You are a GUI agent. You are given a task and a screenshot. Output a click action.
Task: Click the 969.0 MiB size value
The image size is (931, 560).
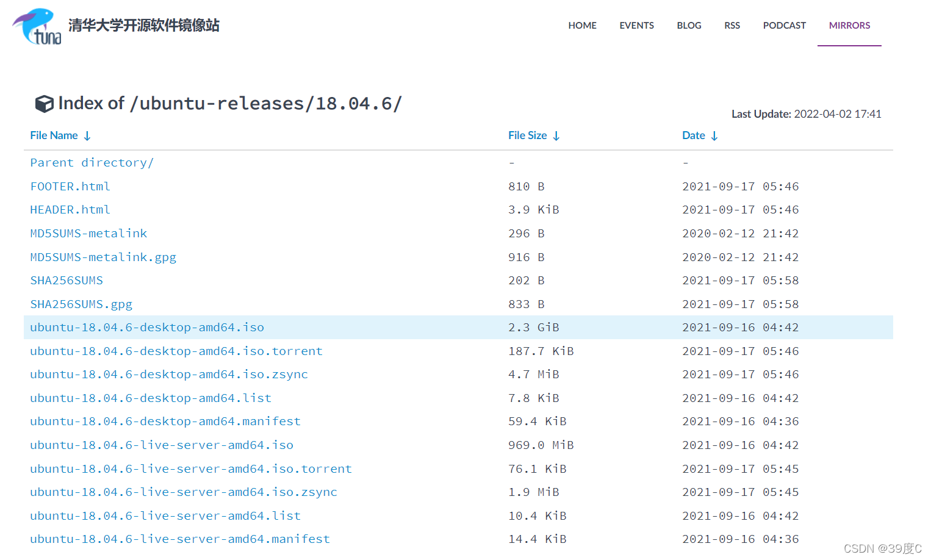tap(541, 445)
